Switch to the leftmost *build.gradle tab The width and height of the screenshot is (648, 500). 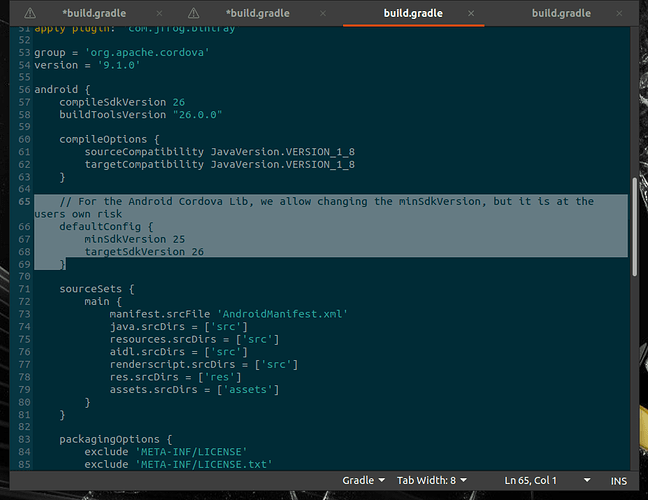point(94,14)
